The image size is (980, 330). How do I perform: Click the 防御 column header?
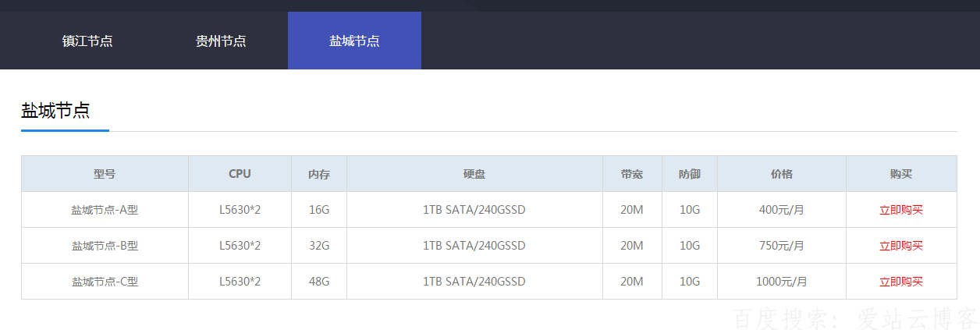click(690, 174)
